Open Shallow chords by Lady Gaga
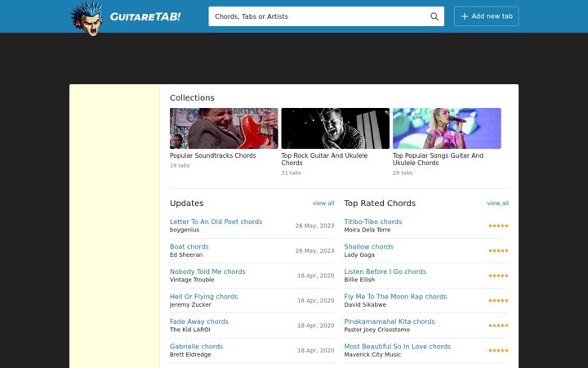The height and width of the screenshot is (368, 588). pyautogui.click(x=368, y=247)
